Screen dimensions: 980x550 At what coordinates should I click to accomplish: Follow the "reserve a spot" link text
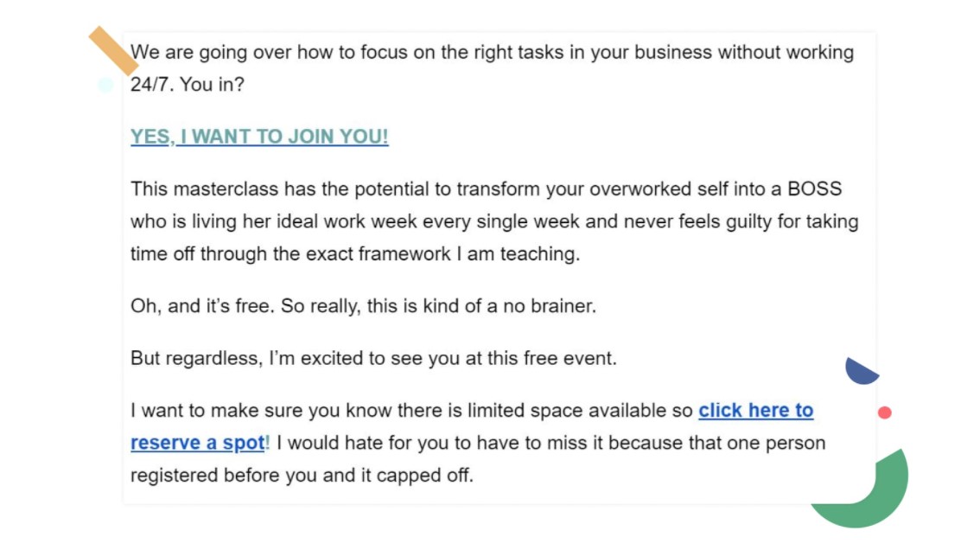(x=198, y=443)
